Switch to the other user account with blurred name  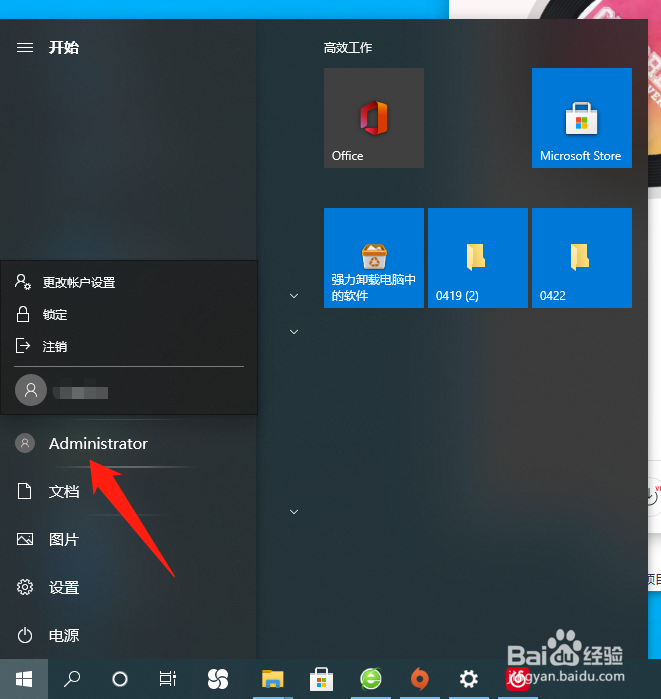129,391
